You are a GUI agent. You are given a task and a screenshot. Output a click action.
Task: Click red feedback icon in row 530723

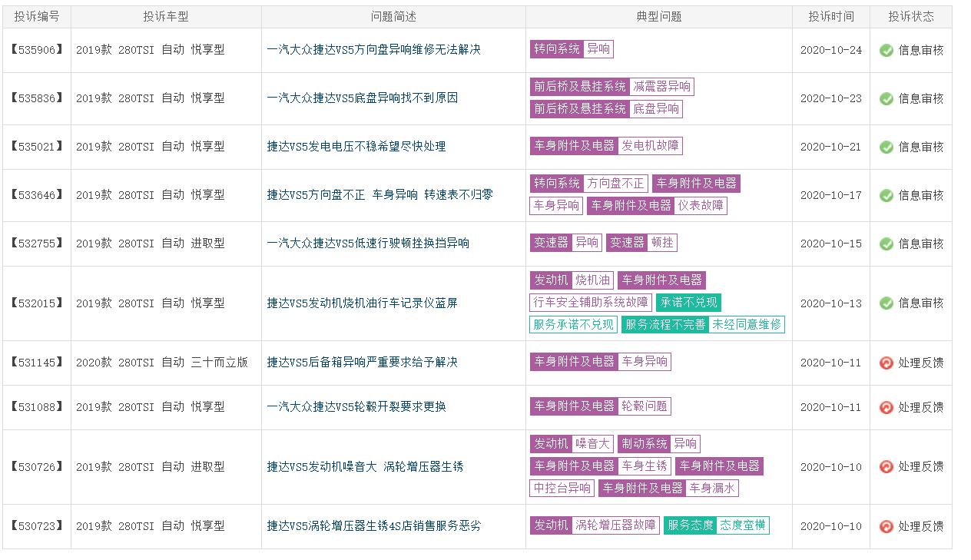point(886,526)
